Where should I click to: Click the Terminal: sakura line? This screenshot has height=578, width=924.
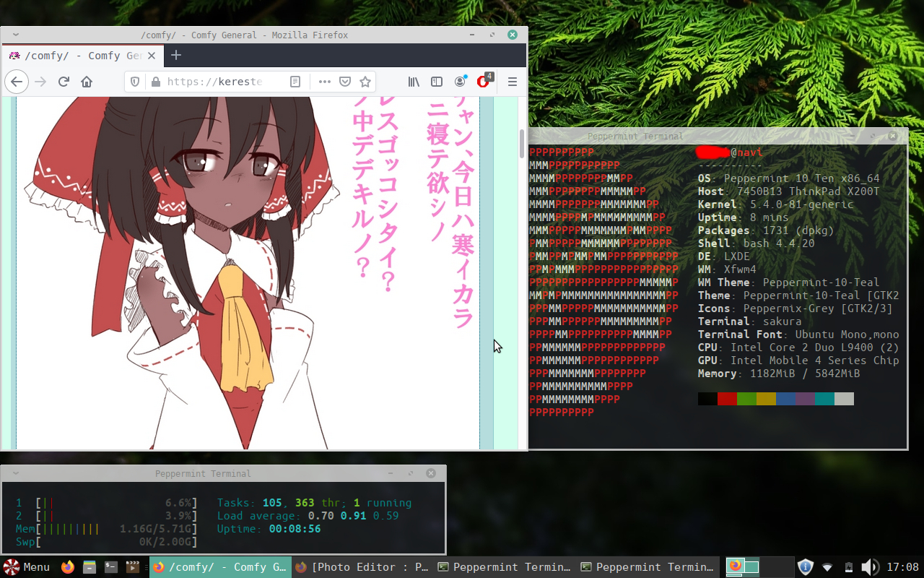(750, 322)
